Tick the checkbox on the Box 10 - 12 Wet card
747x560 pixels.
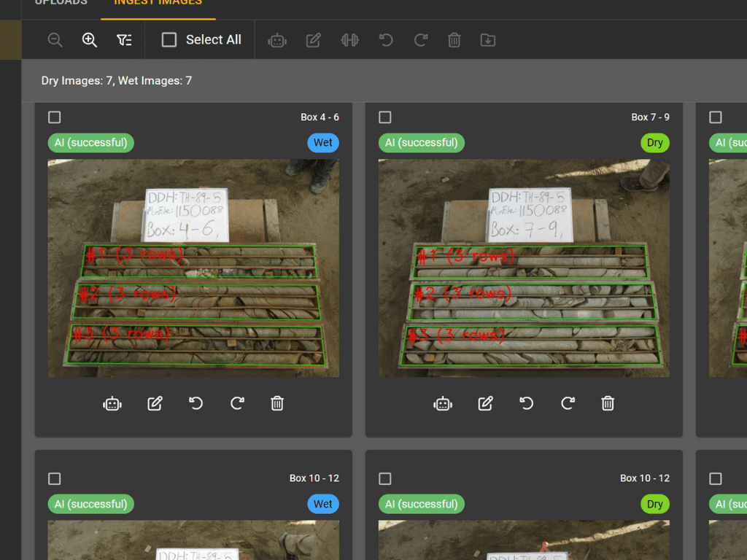click(54, 478)
